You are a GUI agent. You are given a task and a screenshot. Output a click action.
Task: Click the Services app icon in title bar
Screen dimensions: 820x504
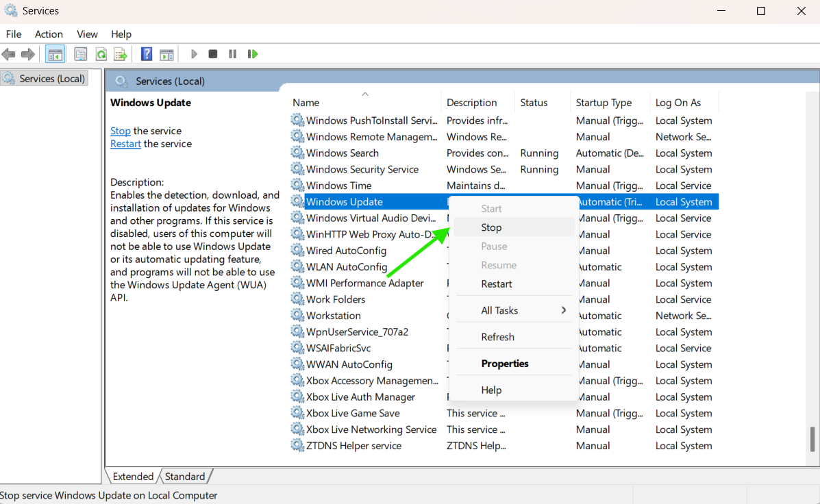coord(10,10)
